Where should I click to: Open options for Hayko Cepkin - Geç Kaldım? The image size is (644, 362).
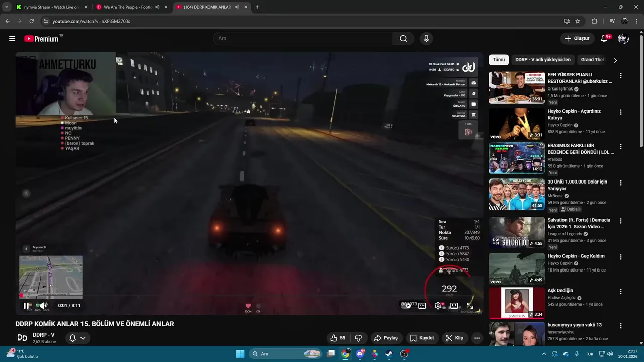pyautogui.click(x=621, y=257)
